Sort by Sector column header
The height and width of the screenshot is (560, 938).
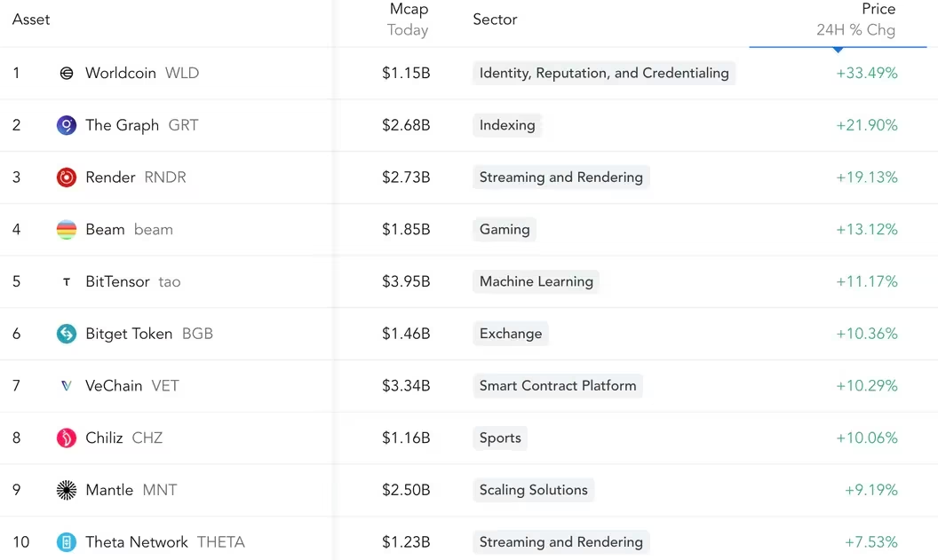tap(495, 20)
